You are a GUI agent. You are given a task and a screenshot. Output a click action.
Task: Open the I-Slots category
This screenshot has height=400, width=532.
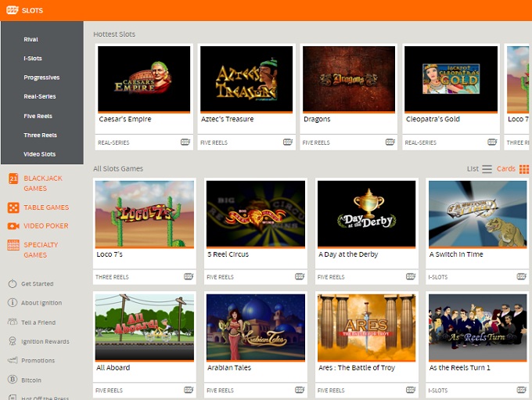[x=32, y=59]
